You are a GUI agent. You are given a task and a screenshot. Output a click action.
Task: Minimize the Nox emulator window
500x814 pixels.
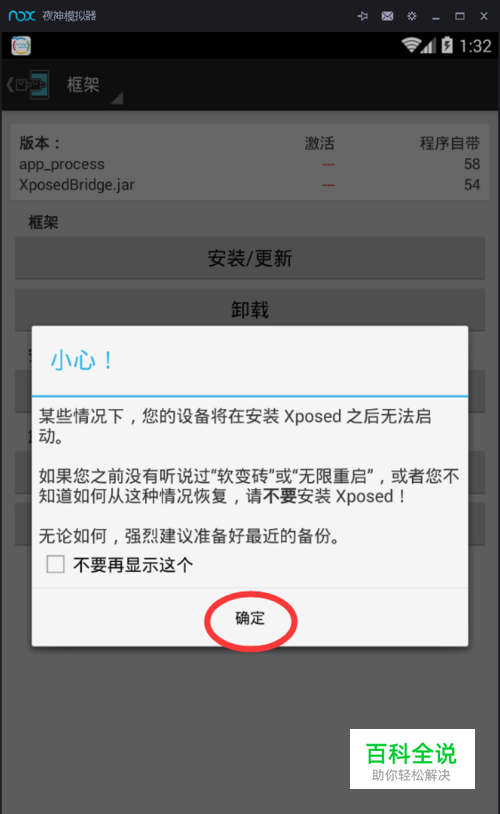click(x=436, y=16)
